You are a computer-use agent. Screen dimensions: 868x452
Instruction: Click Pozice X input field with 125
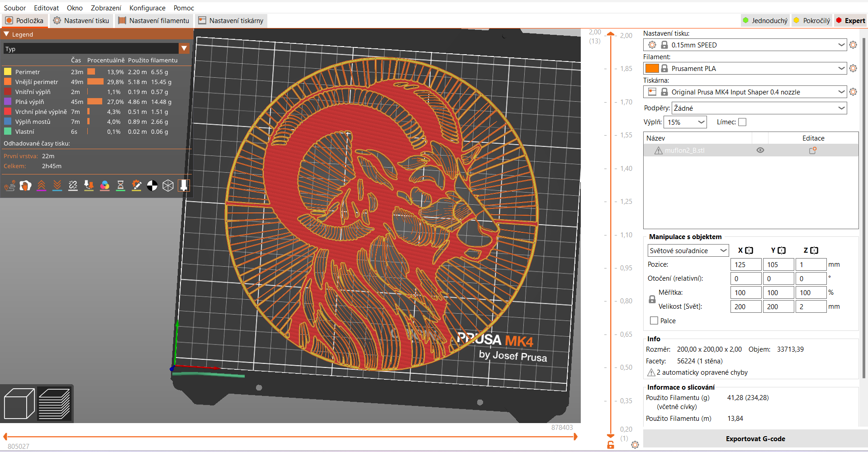746,264
